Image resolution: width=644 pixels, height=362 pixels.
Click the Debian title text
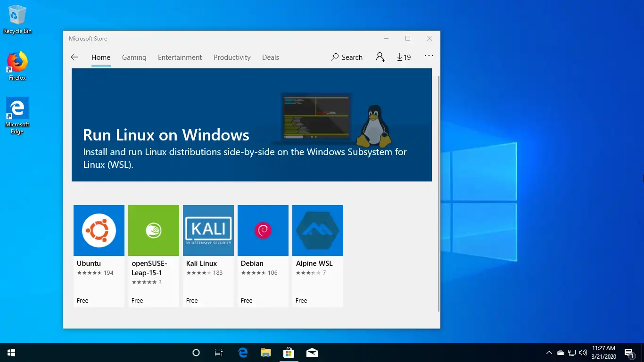252,263
